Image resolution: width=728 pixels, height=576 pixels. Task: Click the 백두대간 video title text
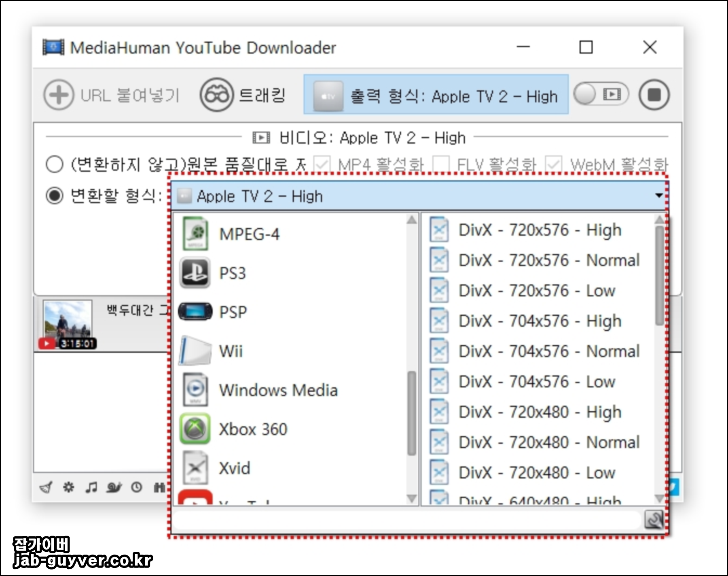137,310
